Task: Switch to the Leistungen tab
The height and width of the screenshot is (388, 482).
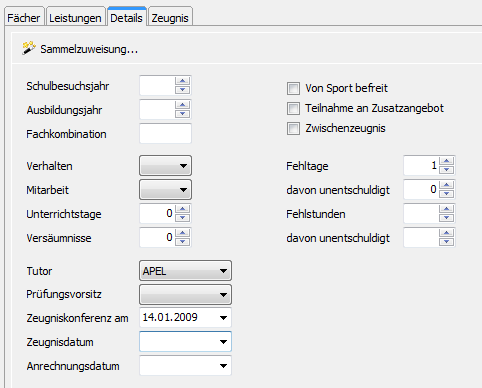Action: pos(75,18)
